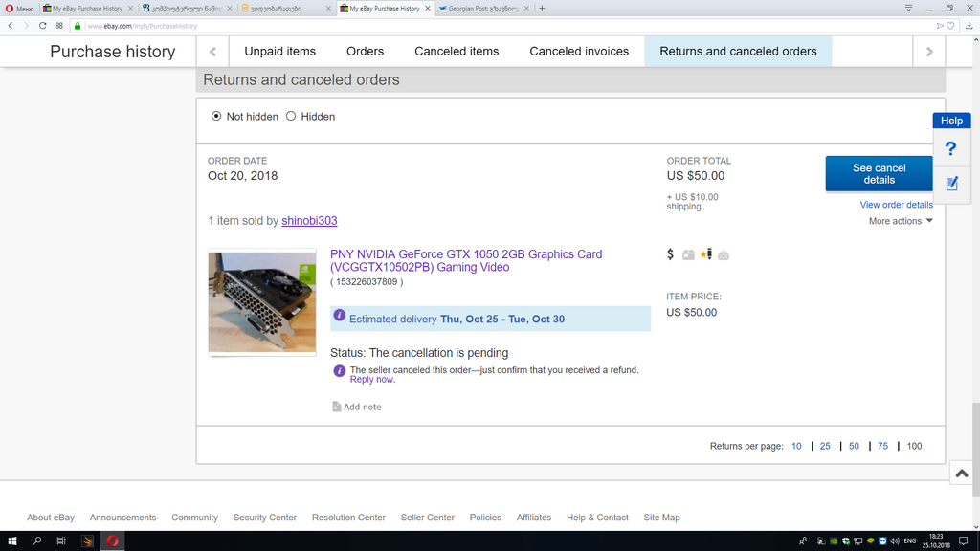Open the About eBay footer link
This screenshot has width=980, height=551.
click(x=51, y=518)
